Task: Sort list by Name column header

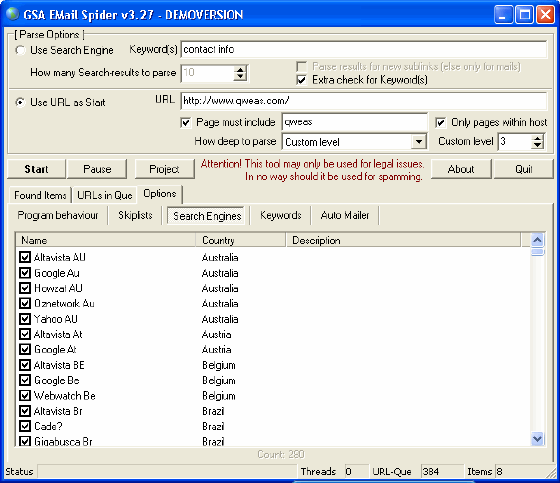Action: [106, 240]
